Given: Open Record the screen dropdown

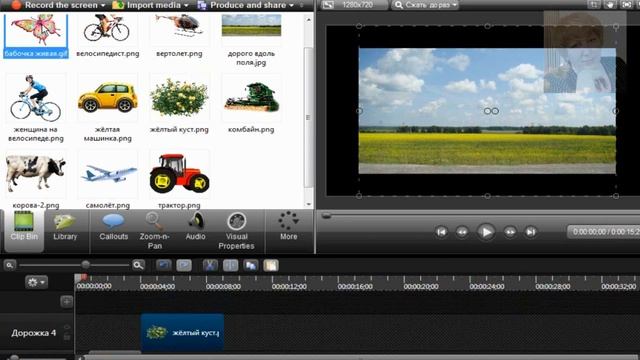Looking at the screenshot, I should point(58,5).
